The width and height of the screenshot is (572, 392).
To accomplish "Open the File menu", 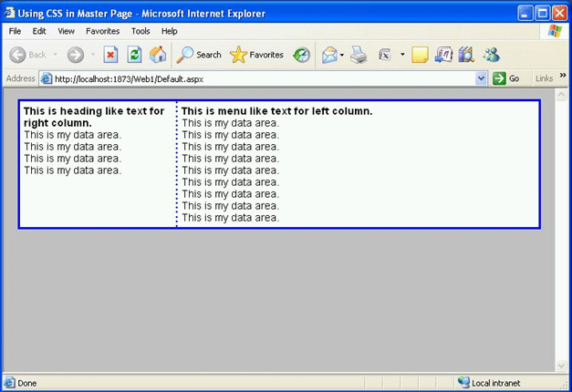I will (x=15, y=31).
